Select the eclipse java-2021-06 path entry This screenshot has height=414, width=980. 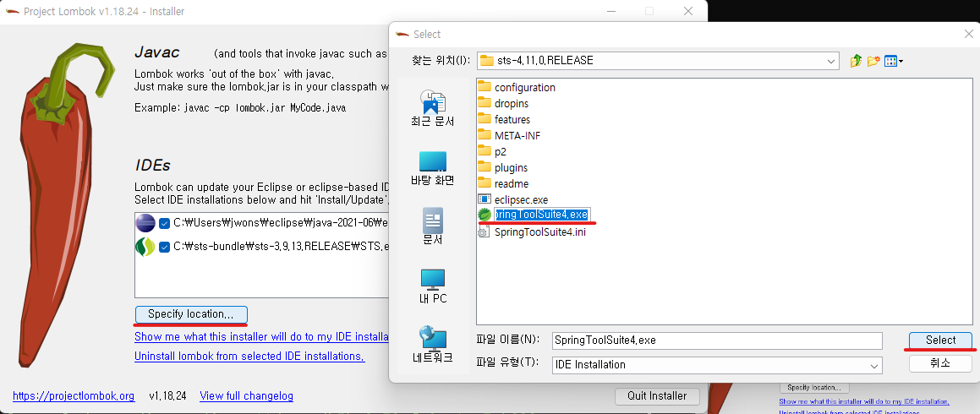(x=282, y=224)
